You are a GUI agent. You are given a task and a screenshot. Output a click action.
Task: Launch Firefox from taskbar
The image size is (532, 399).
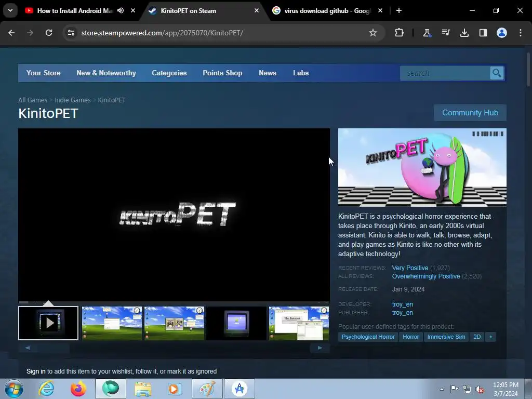coord(78,389)
